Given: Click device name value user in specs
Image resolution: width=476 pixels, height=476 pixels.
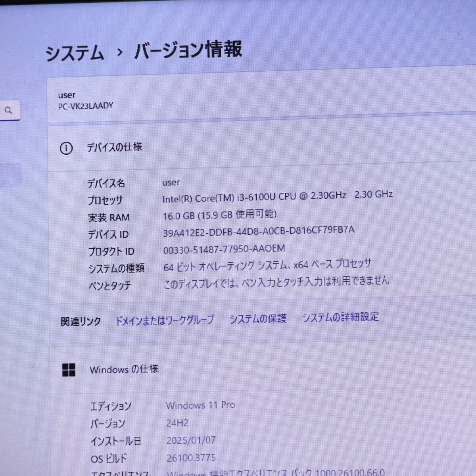Looking at the screenshot, I should pyautogui.click(x=171, y=182).
